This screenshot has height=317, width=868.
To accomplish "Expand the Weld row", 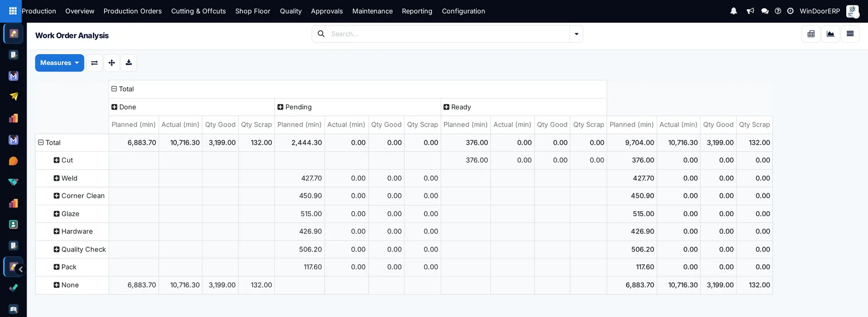I will (66, 178).
